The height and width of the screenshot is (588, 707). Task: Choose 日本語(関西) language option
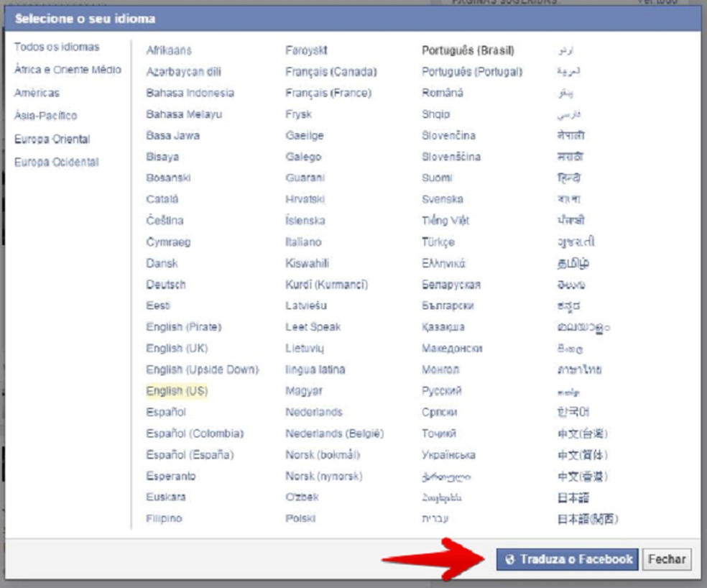pyautogui.click(x=588, y=519)
